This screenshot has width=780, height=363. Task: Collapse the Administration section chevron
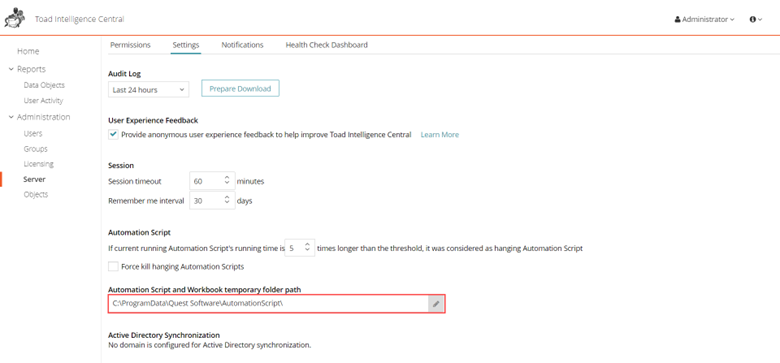(11, 117)
